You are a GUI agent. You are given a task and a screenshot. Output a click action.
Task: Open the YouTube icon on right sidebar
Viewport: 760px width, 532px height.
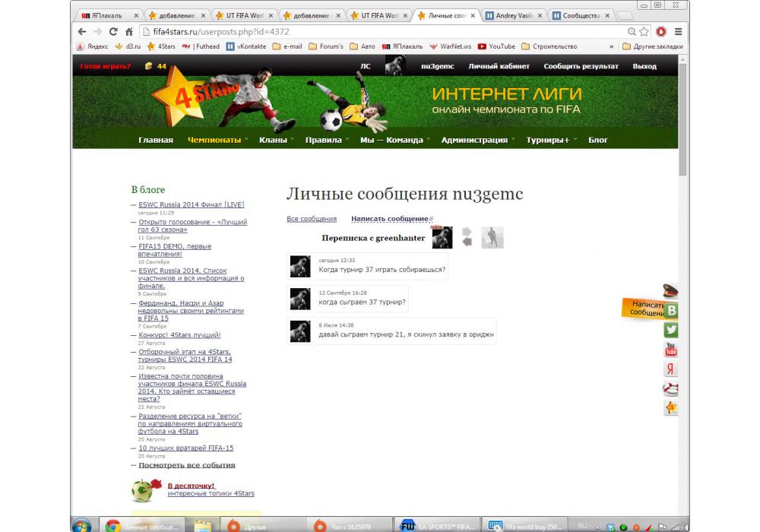click(x=671, y=350)
